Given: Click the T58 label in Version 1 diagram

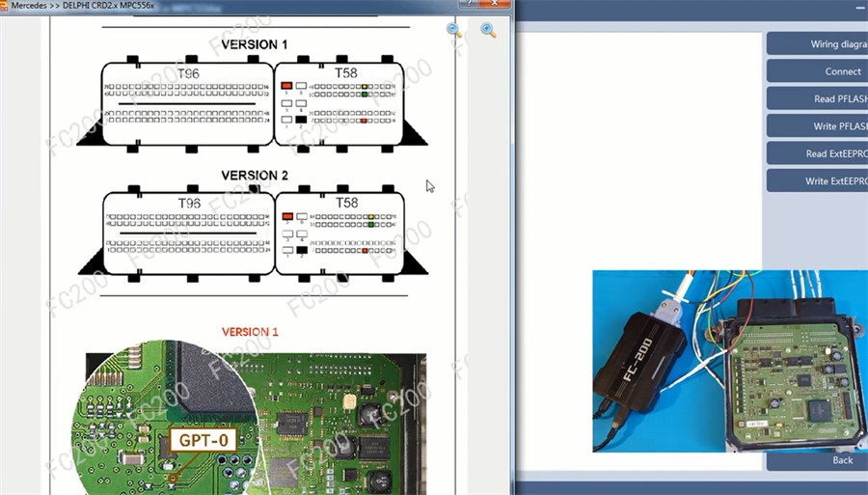Looking at the screenshot, I should pos(346,73).
